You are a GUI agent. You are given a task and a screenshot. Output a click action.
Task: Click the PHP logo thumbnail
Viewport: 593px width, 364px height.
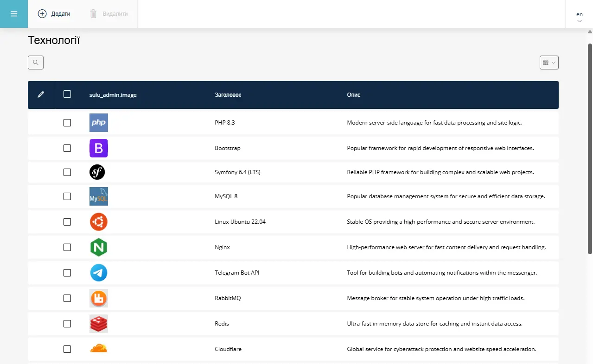[x=99, y=123]
